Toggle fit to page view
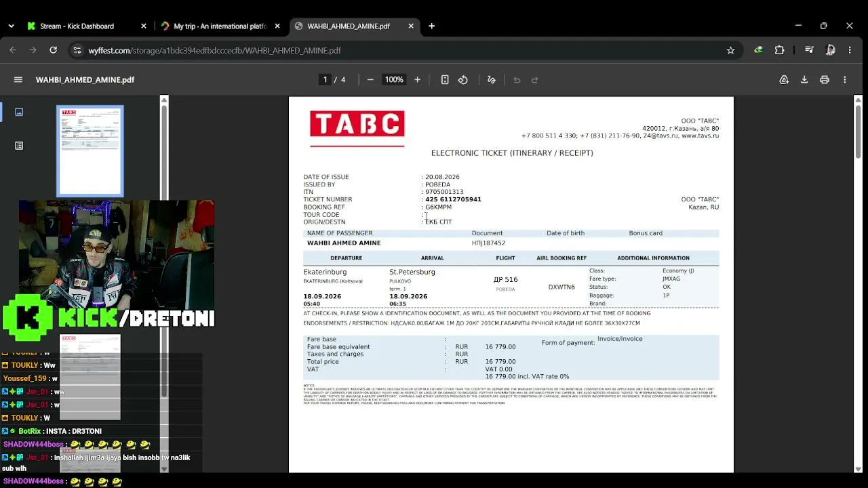 445,79
